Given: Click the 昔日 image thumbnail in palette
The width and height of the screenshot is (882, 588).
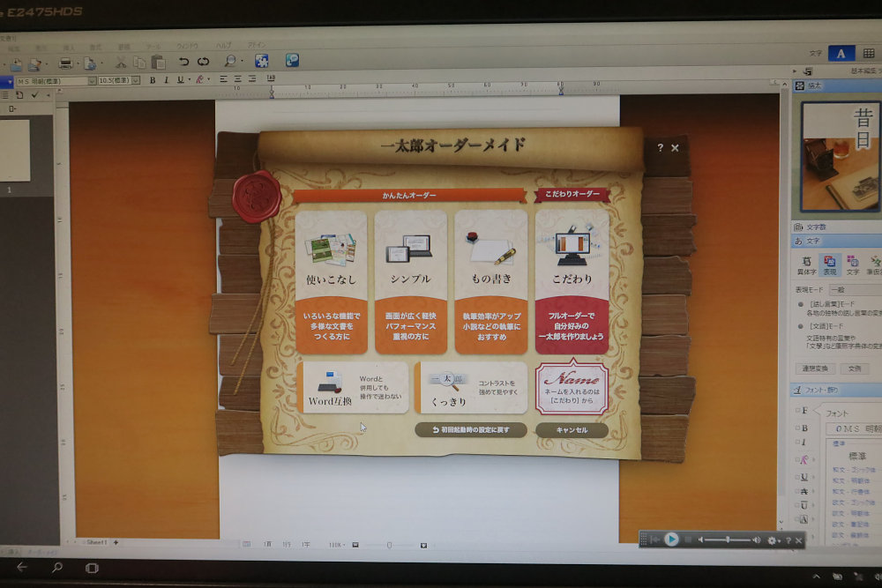Looking at the screenshot, I should pos(841,157).
